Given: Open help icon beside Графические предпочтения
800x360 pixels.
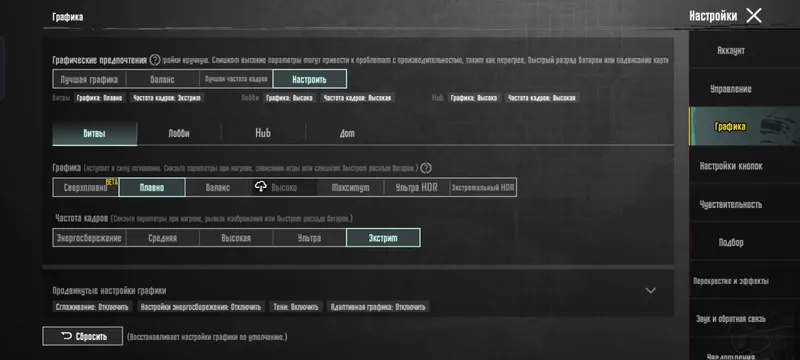Looking at the screenshot, I should [x=155, y=60].
